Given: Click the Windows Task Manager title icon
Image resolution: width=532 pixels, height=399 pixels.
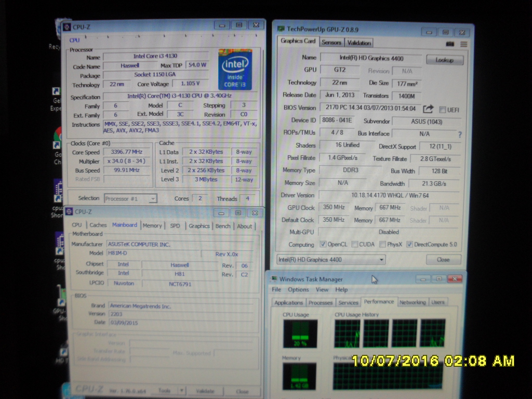Looking at the screenshot, I should pos(274,279).
